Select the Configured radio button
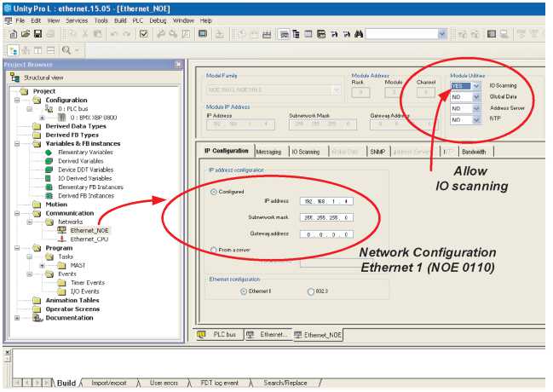The height and width of the screenshot is (392, 553). (x=213, y=192)
